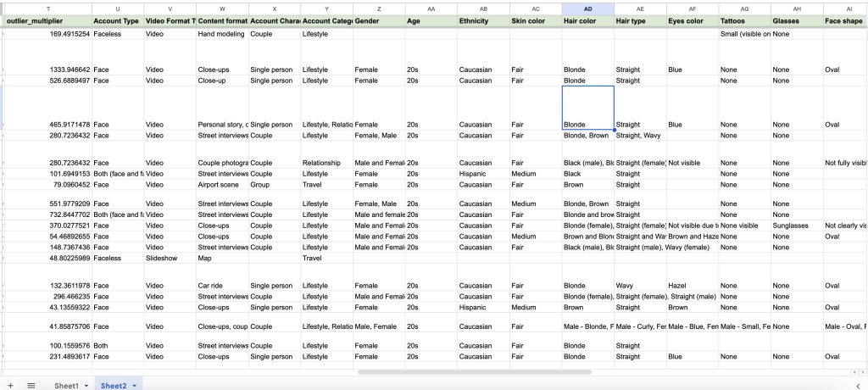Click the Face shape header cell
Viewport: 868px width, 390px height.
(844, 19)
